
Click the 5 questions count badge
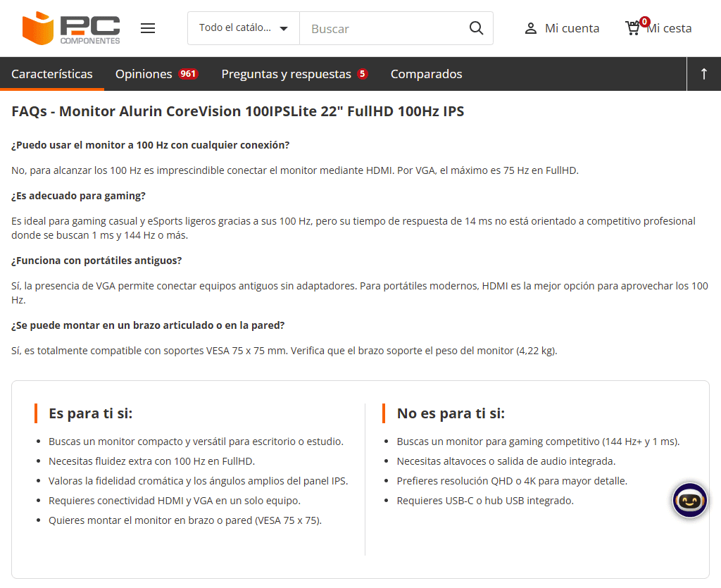point(363,73)
